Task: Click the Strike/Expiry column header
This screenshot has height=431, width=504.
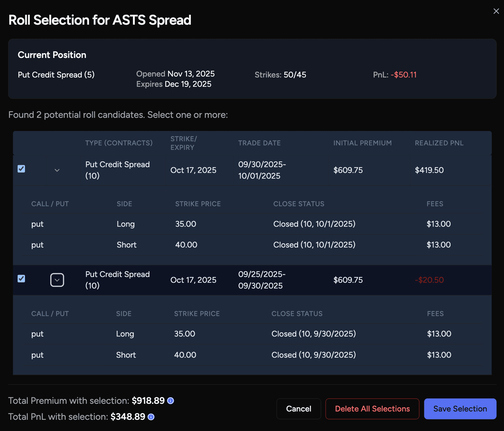Action: [x=183, y=143]
